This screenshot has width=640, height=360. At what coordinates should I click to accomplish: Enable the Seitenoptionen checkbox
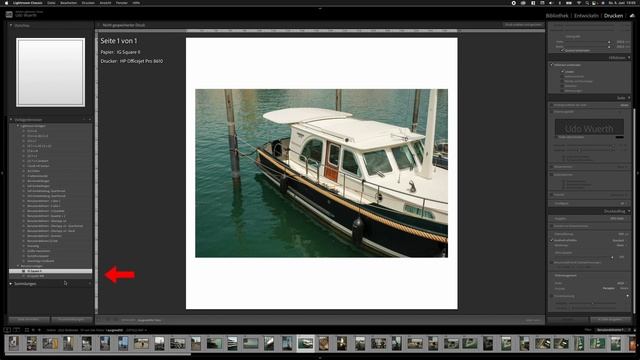552,175
